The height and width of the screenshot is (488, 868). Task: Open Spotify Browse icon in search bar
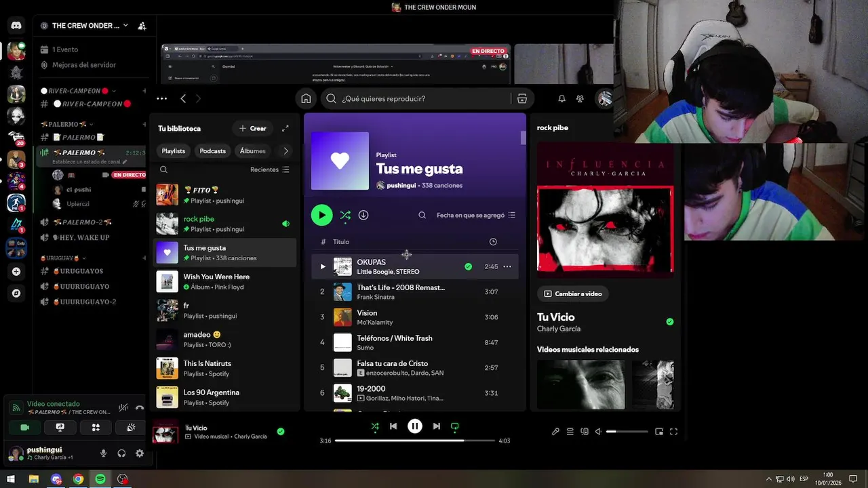click(x=522, y=98)
